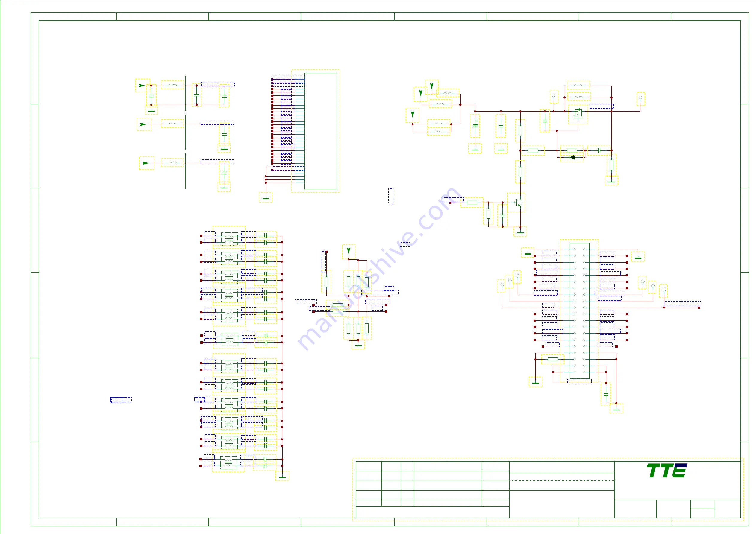
Task: Select the dual-row pin header connector body
Action: pos(580,311)
